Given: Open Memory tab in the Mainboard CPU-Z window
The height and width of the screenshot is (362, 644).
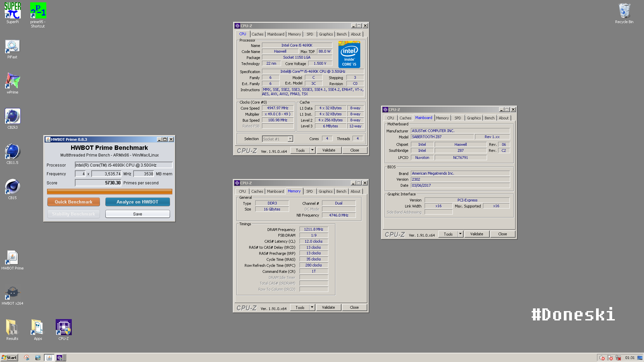Looking at the screenshot, I should pos(442,118).
